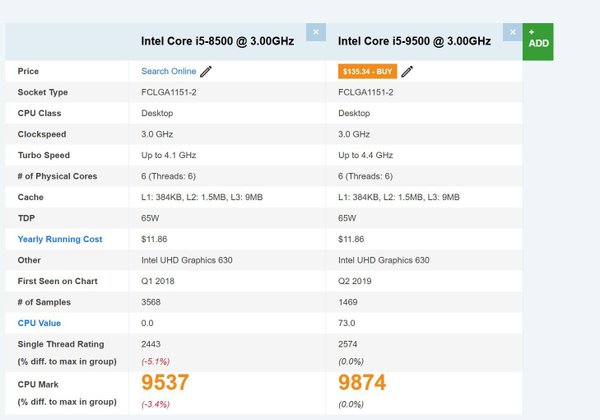The height and width of the screenshot is (420, 600).
Task: Click the green ADD button
Action: pos(538,42)
